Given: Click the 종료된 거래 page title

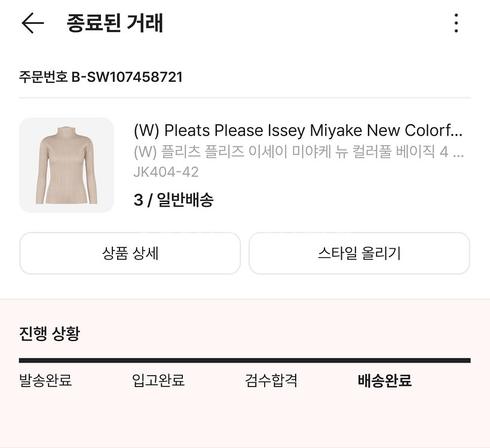Looking at the screenshot, I should (115, 23).
